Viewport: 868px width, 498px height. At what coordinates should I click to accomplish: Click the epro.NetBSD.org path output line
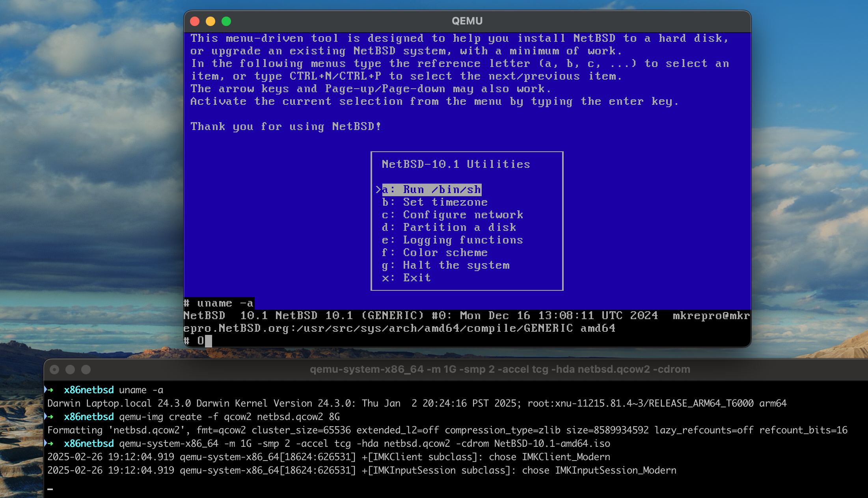(x=399, y=328)
